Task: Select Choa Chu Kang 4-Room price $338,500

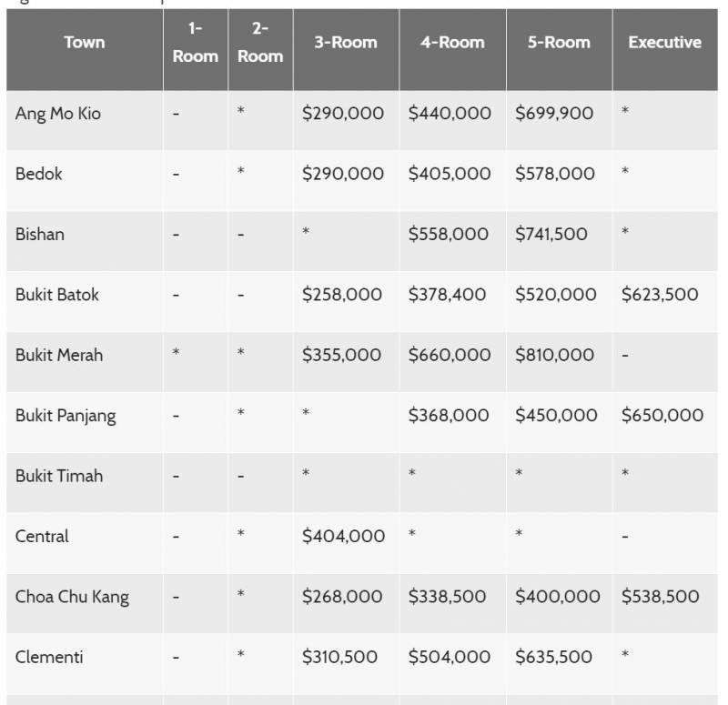Action: (448, 597)
